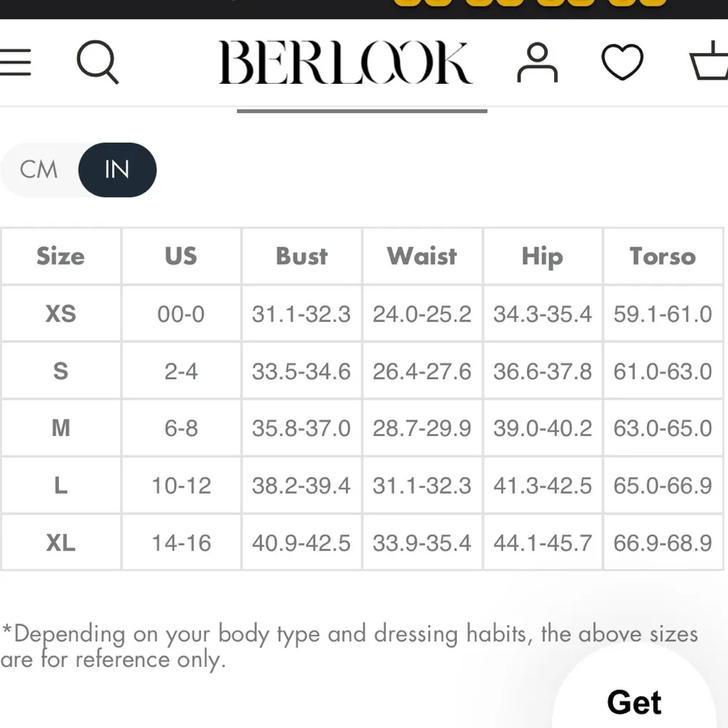Click the US column header
The width and height of the screenshot is (728, 728).
click(180, 256)
